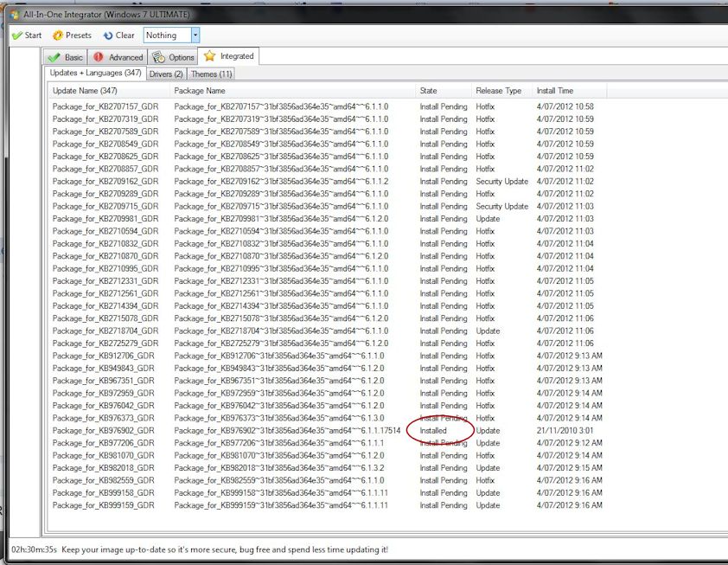
Task: Sort by Release Type column header
Action: click(501, 91)
